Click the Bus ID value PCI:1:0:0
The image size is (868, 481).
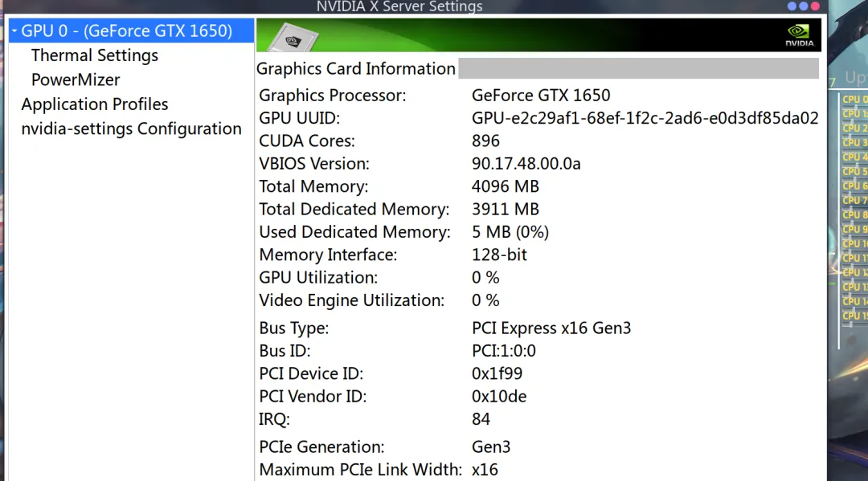[503, 351]
